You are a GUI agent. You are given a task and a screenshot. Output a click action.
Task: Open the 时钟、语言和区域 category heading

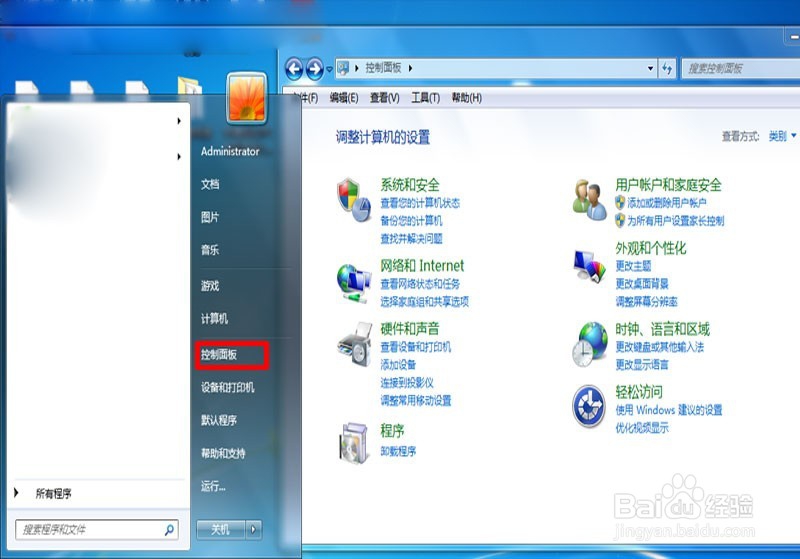click(662, 329)
